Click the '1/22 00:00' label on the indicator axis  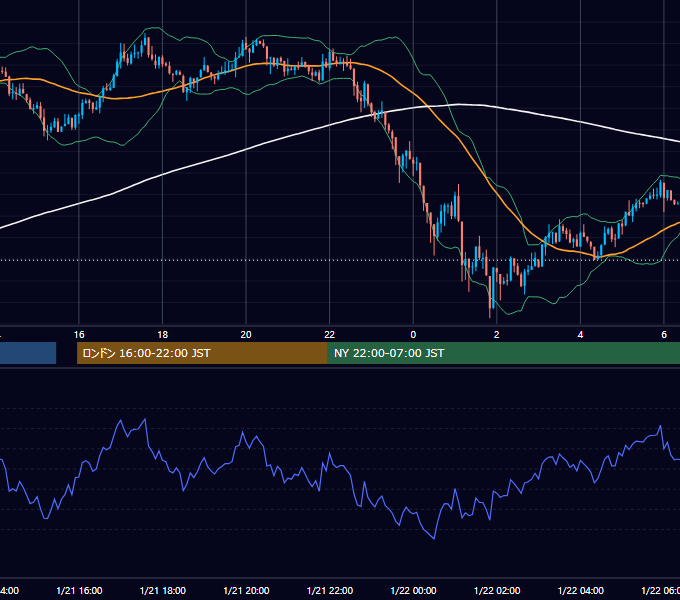tap(413, 590)
